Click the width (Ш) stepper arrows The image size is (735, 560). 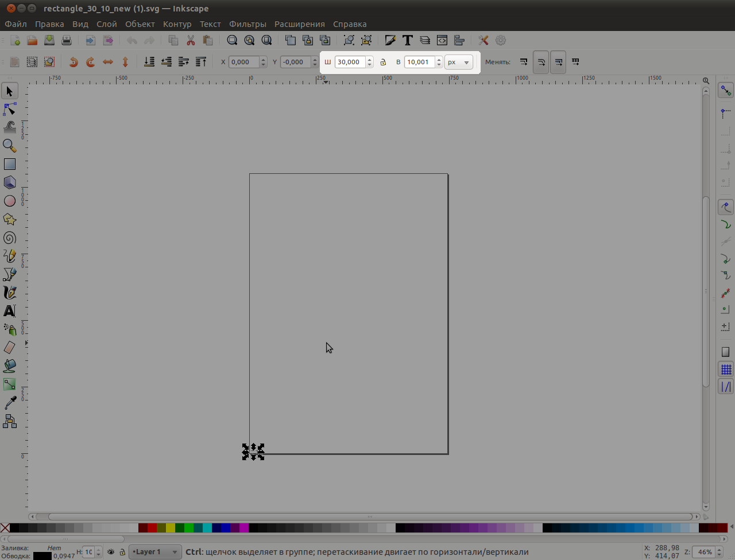click(x=370, y=62)
